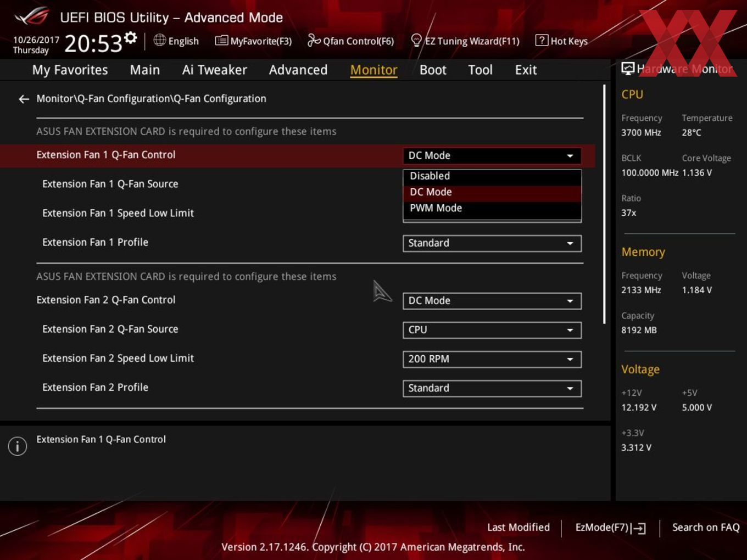The width and height of the screenshot is (747, 560).
Task: Select Extension Fan 2 Q-Fan Control label
Action: (106, 300)
